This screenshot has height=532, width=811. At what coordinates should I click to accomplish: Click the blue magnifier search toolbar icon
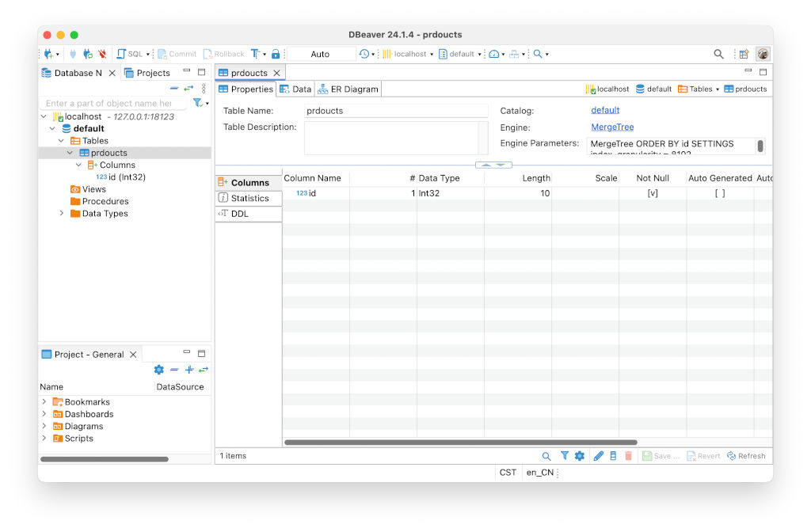coord(538,54)
